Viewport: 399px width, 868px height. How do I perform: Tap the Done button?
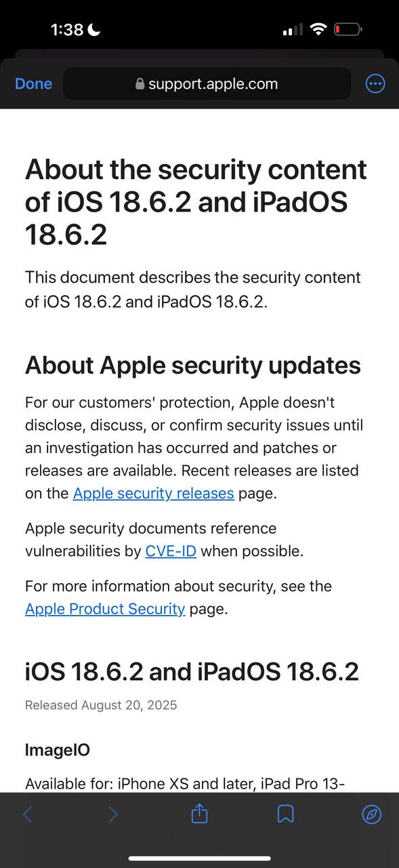(33, 83)
